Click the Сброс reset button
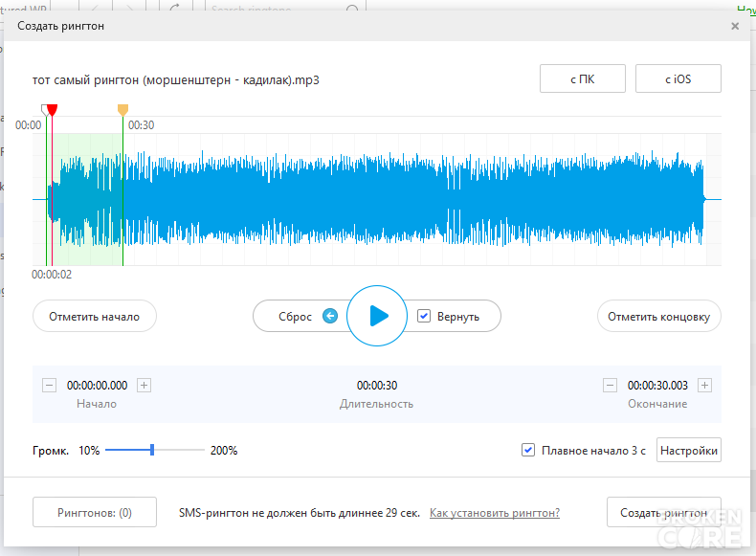This screenshot has height=556, width=756. point(300,317)
